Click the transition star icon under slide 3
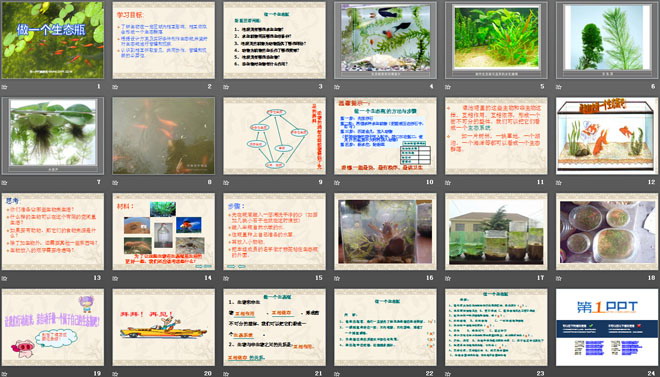The width and height of the screenshot is (660, 377). click(x=226, y=87)
